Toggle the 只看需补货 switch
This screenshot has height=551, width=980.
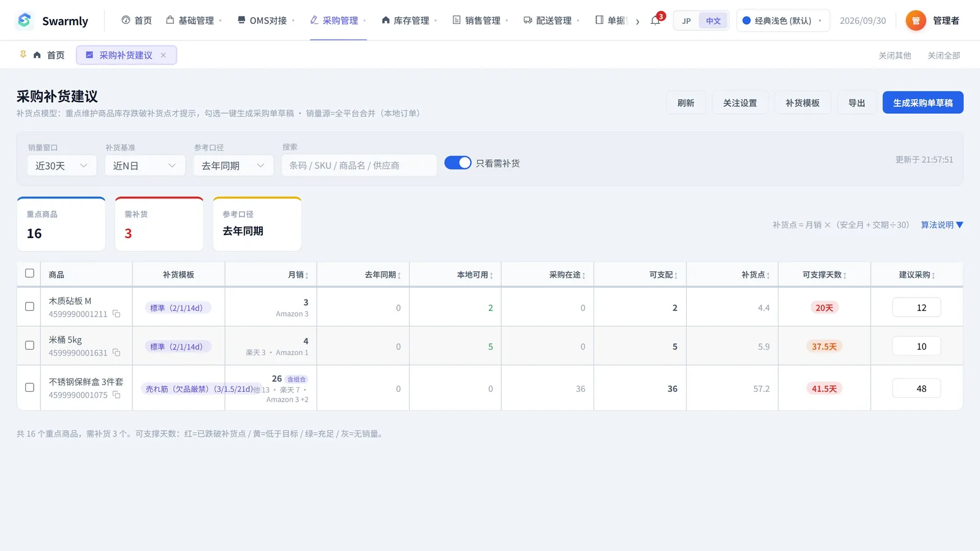[x=458, y=163]
